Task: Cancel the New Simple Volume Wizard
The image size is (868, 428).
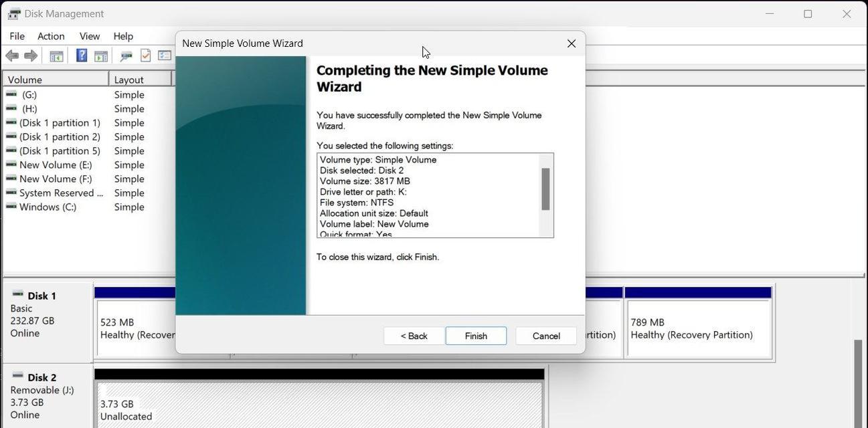Action: click(x=545, y=336)
